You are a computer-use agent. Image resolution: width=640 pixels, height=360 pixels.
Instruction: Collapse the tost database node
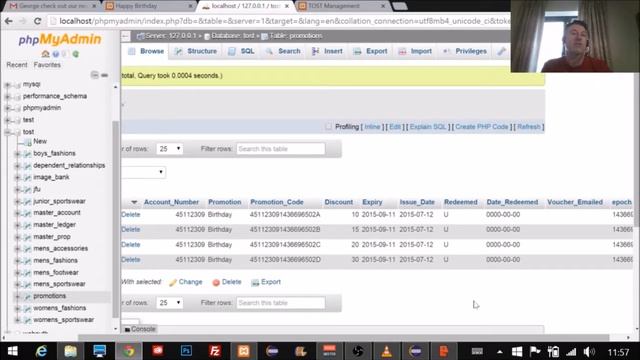pos(7,132)
